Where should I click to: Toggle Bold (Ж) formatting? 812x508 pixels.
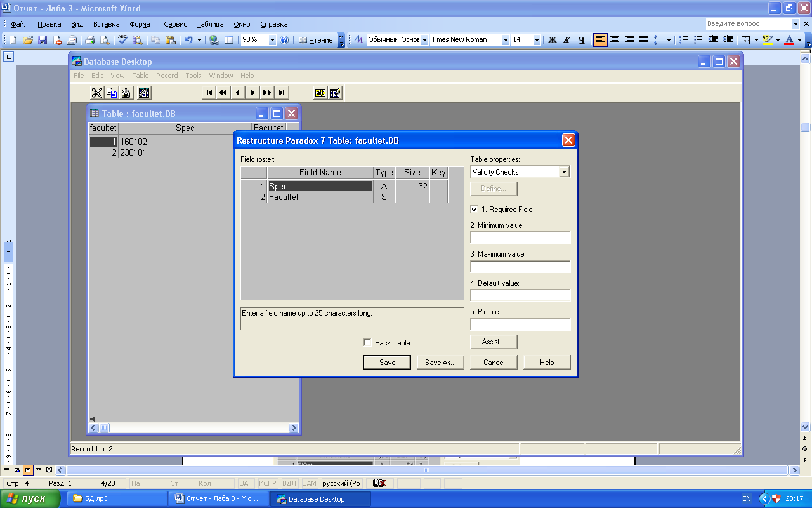pos(552,40)
